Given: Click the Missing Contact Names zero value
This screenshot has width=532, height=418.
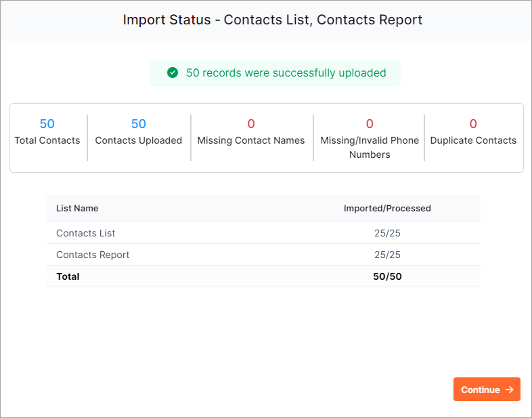Looking at the screenshot, I should tap(251, 123).
